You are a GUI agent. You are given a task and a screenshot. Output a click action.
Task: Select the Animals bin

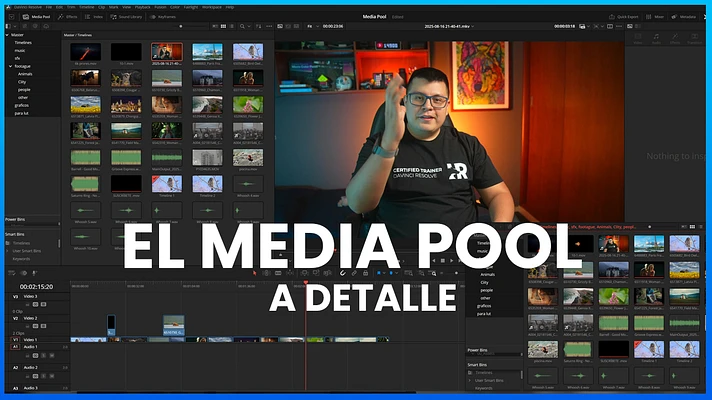(x=25, y=74)
